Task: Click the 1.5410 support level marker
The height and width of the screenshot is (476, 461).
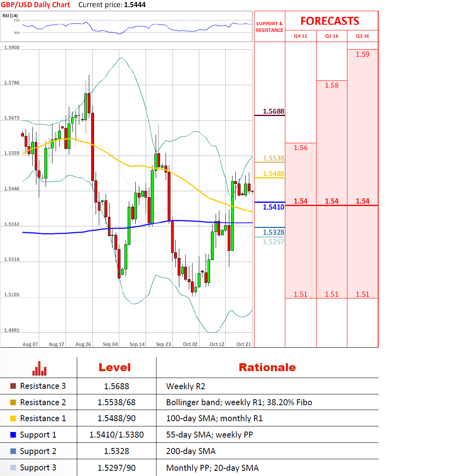Action: point(274,207)
